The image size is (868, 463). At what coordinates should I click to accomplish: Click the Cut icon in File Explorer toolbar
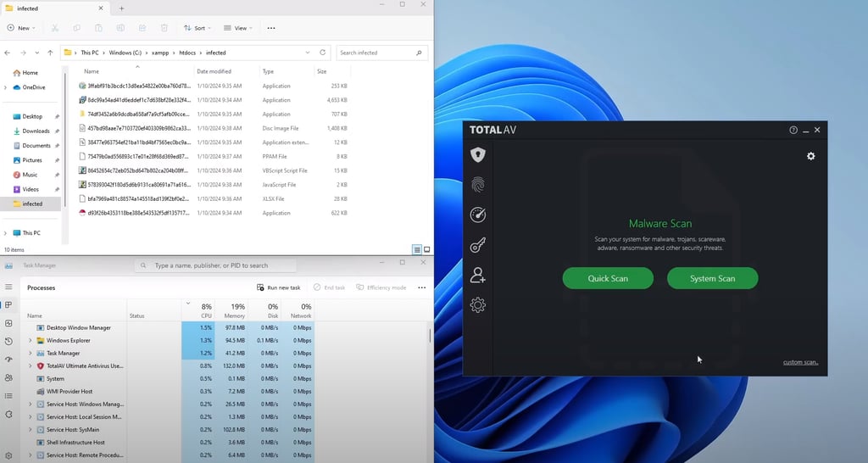(55, 28)
